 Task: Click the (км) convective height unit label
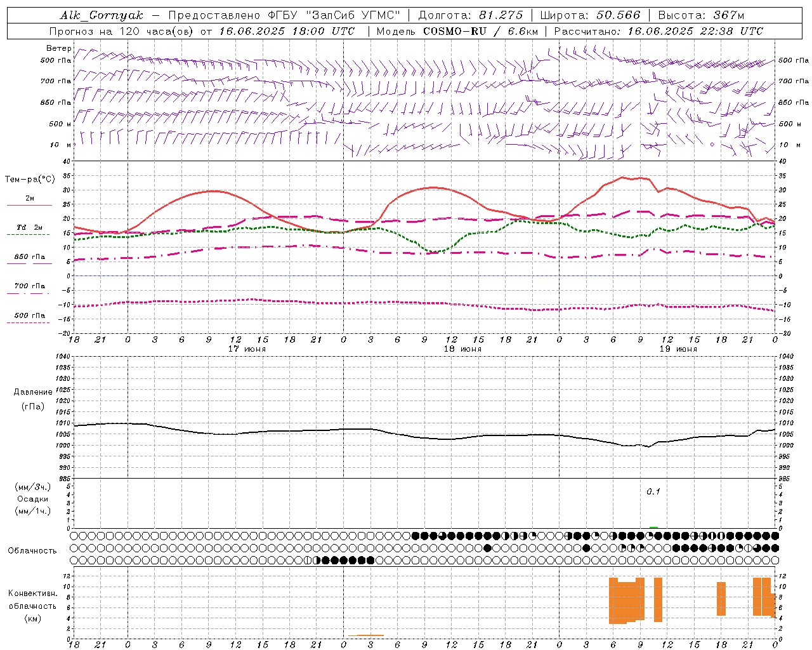point(33,618)
